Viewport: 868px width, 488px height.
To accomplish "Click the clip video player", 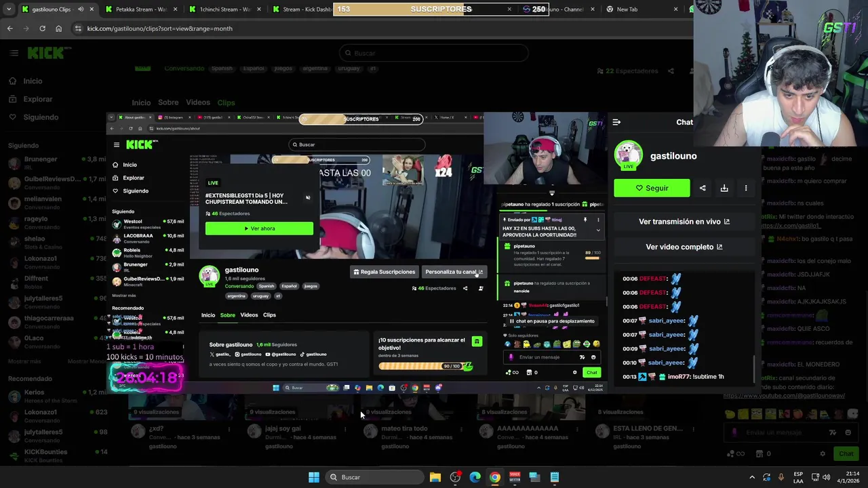I will coord(356,252).
